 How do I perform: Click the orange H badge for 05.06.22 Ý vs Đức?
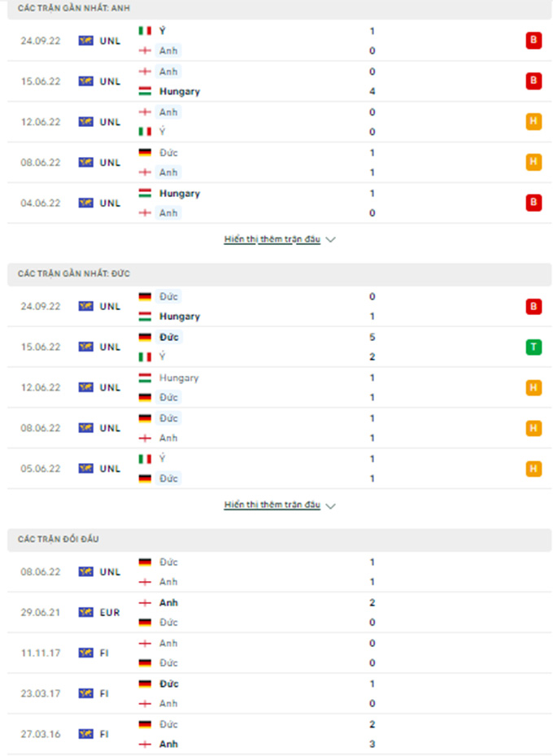tap(533, 469)
